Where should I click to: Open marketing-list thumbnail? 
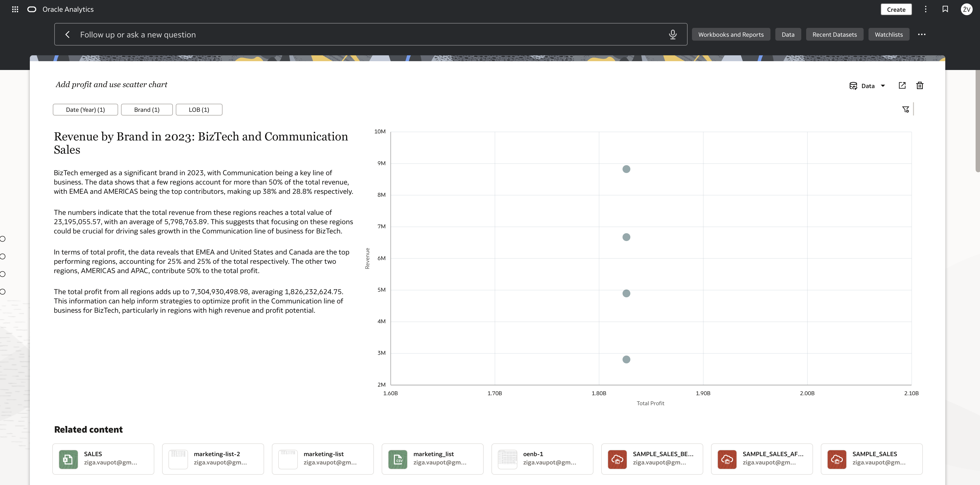(288, 459)
